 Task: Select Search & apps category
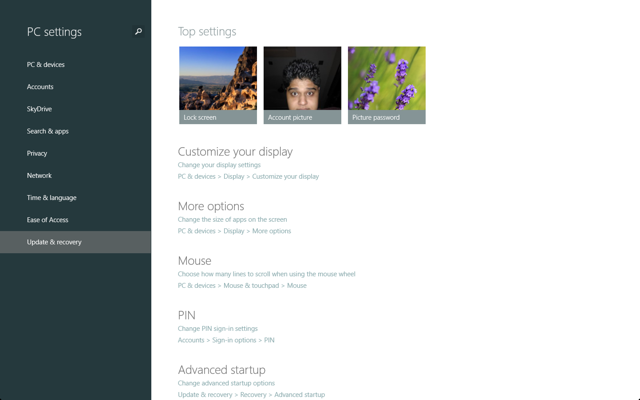pyautogui.click(x=48, y=131)
